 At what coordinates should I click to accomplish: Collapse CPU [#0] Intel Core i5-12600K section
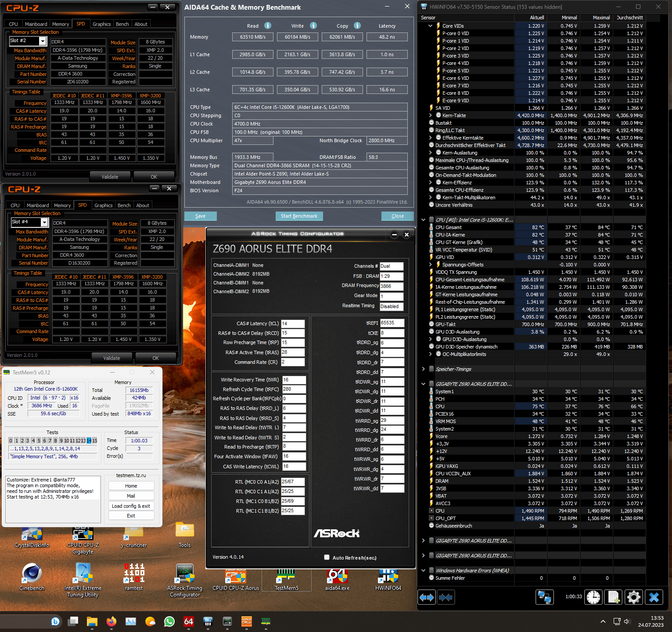(x=424, y=220)
